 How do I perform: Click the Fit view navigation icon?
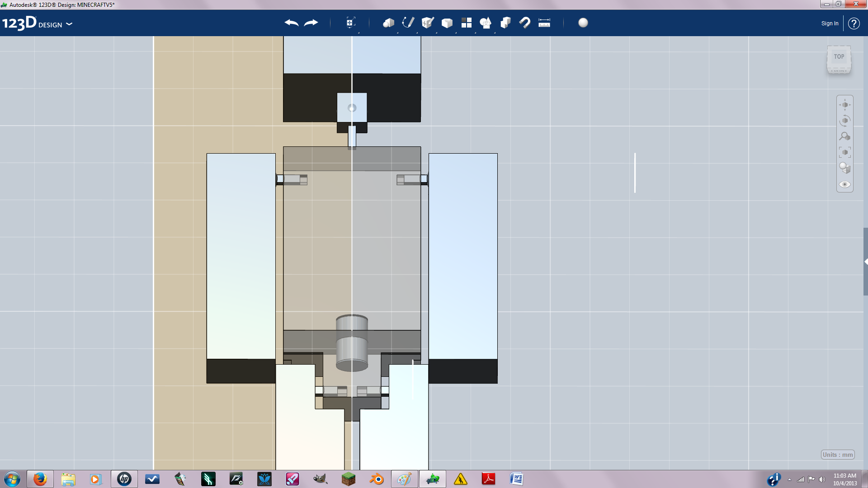tap(845, 152)
